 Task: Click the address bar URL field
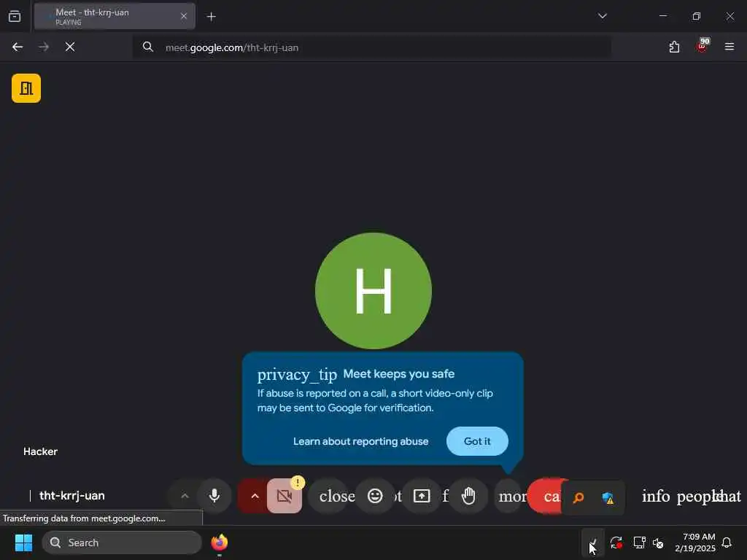point(371,47)
